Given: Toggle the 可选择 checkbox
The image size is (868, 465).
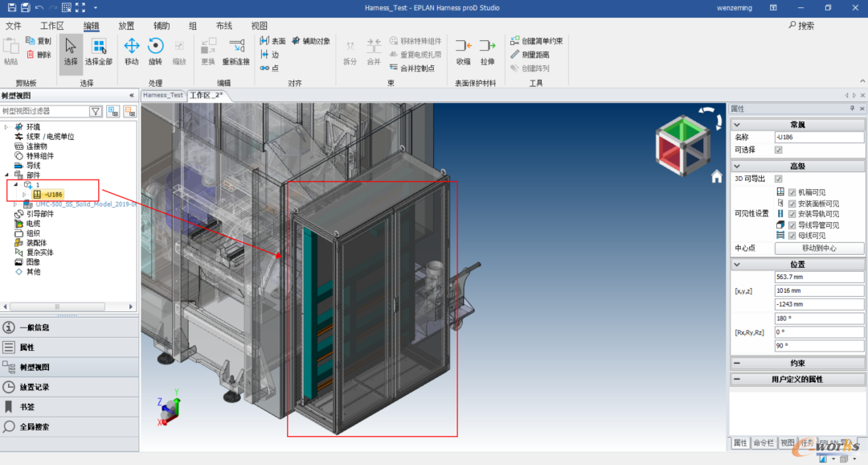Looking at the screenshot, I should tap(778, 150).
